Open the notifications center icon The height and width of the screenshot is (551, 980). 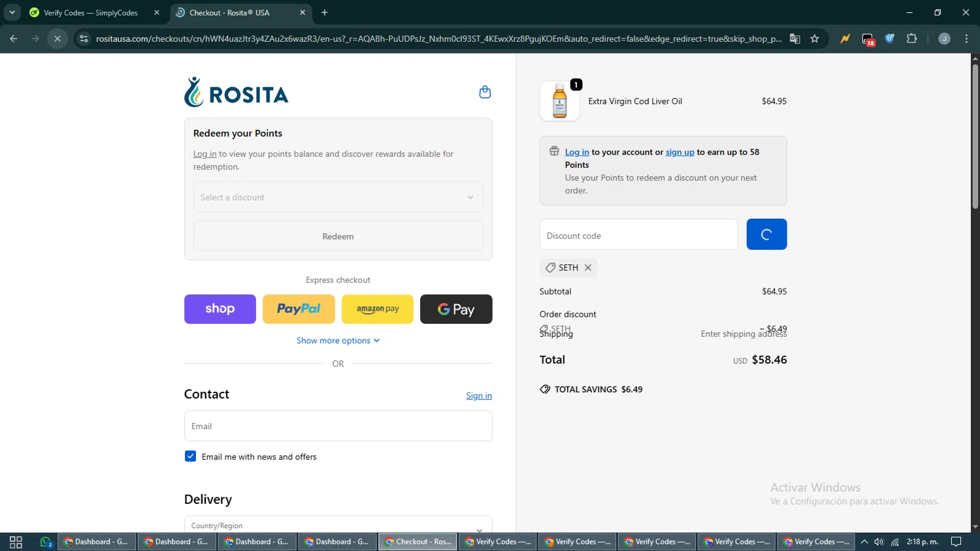[x=956, y=542]
